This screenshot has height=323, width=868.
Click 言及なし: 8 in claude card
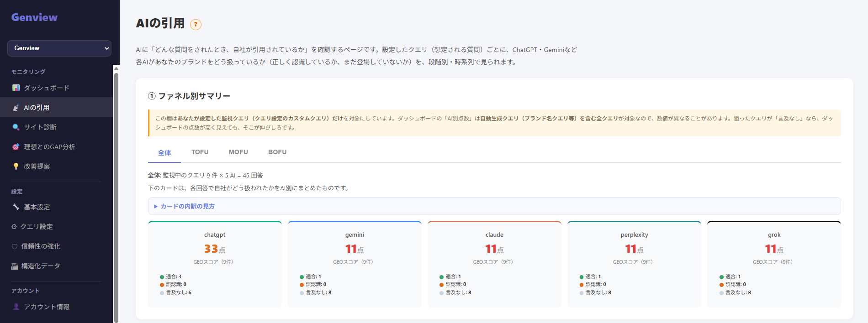pos(455,292)
